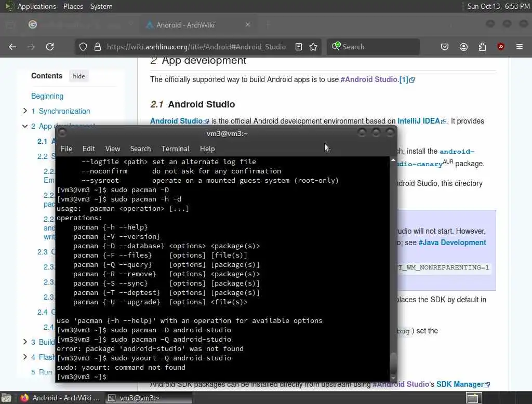
Task: Open terminal Help menu
Action: coord(207,149)
